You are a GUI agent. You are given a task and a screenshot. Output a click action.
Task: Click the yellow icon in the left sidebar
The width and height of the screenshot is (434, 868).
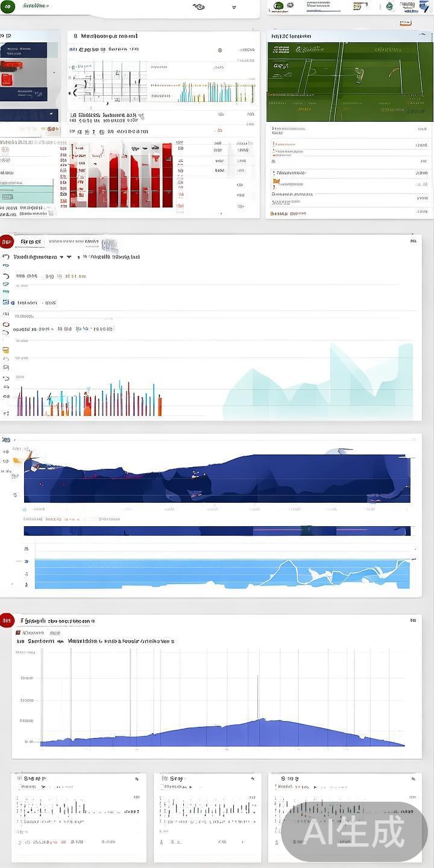tap(6, 350)
